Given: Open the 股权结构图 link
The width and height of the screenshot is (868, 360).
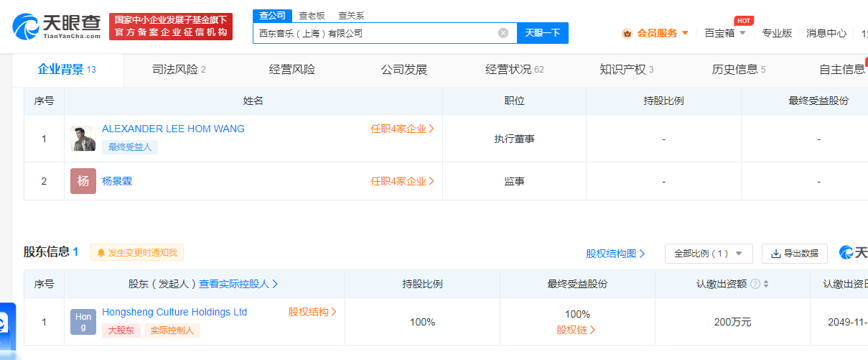Looking at the screenshot, I should point(615,254).
